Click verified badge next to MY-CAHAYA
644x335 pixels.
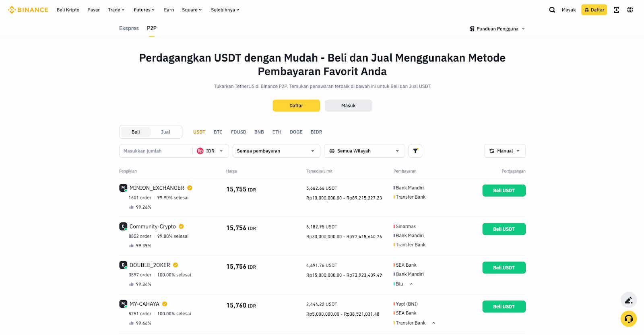165,304
